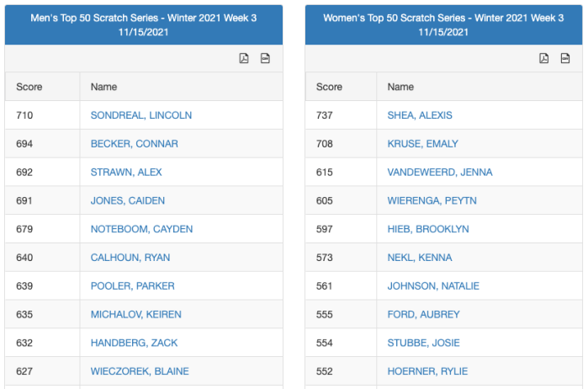Download Women's scratch series CSV file

(565, 58)
